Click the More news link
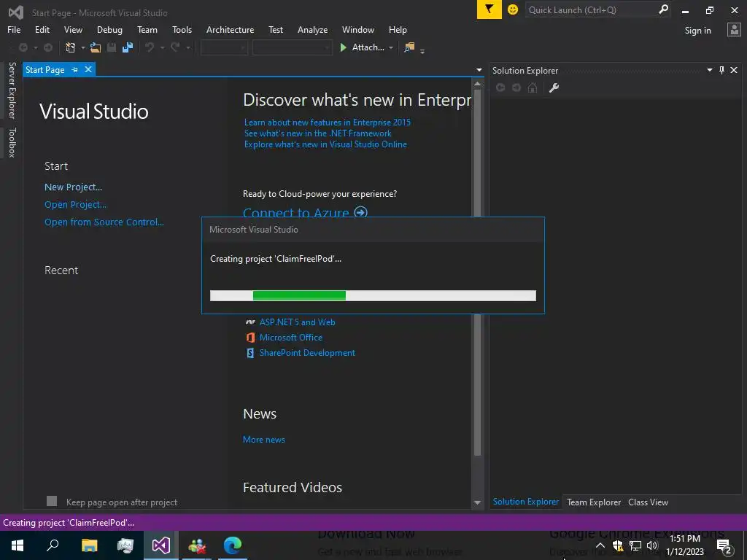The height and width of the screenshot is (560, 747). coord(264,440)
